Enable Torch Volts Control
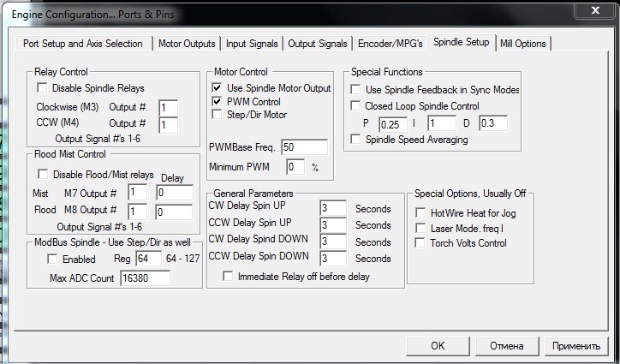Screen dimensions: 620x364 click(420, 243)
